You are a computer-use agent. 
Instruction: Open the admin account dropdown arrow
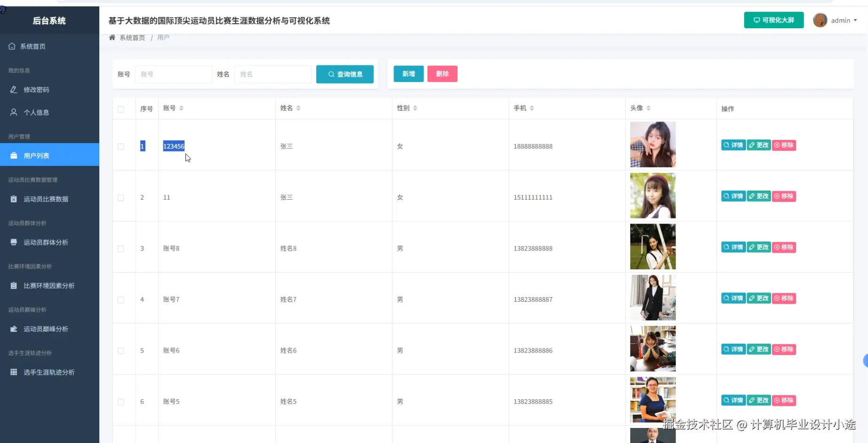[x=855, y=20]
